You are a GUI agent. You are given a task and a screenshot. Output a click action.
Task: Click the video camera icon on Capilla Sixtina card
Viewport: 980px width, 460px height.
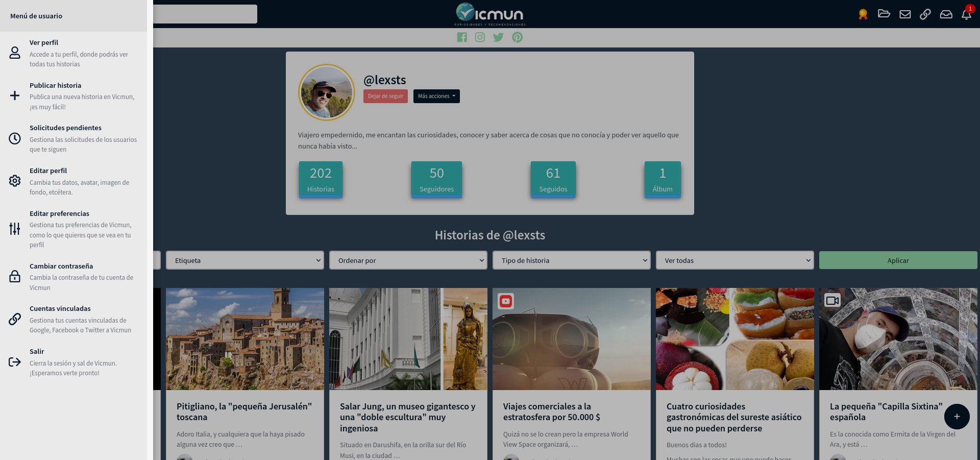[832, 300]
